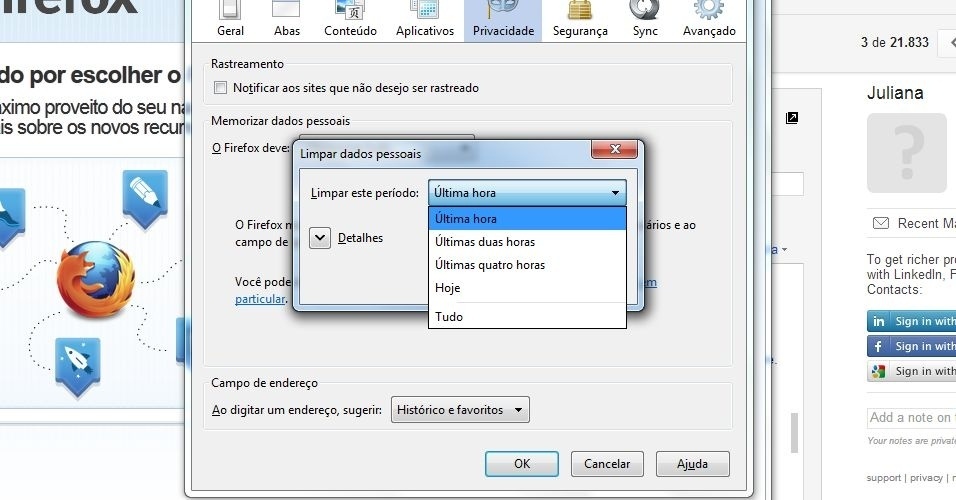Sign in with LinkedIn button
This screenshot has width=956, height=500.
click(x=911, y=321)
